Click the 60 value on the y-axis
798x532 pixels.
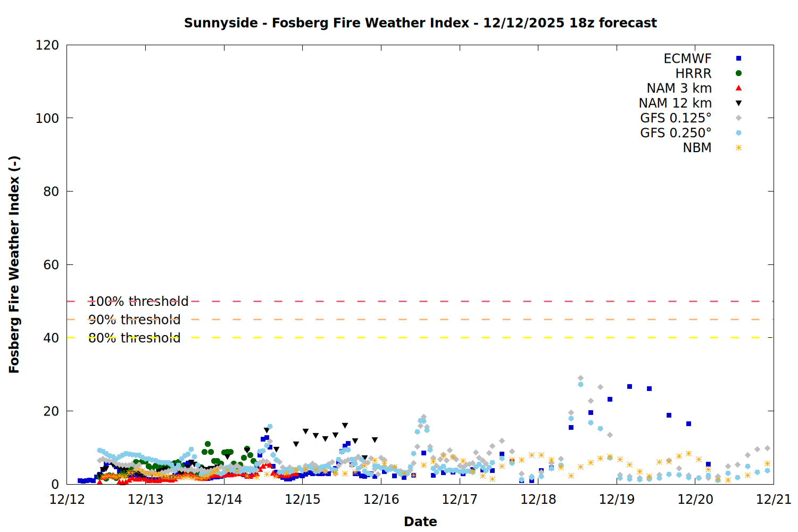tap(51, 265)
